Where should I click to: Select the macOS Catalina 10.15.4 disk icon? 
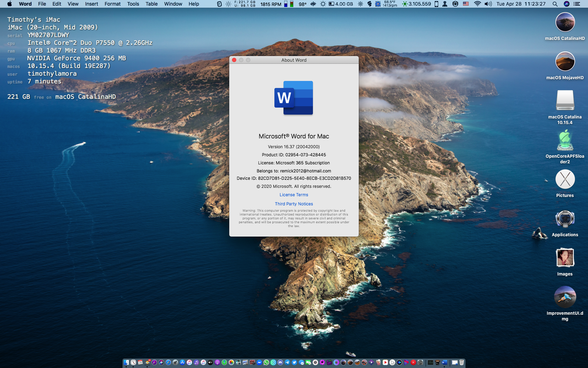(x=565, y=100)
